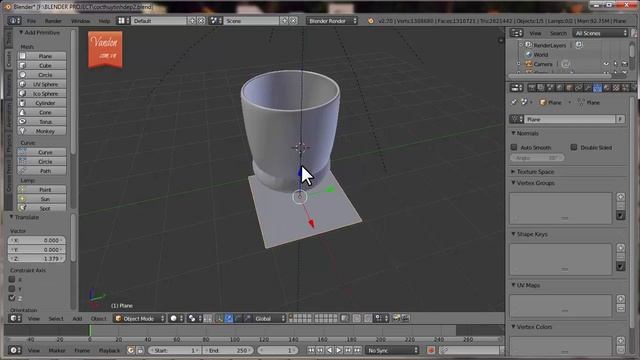Open the Modifiers properties tab wrench icon
The width and height of the screenshot is (640, 360).
pyautogui.click(x=588, y=88)
